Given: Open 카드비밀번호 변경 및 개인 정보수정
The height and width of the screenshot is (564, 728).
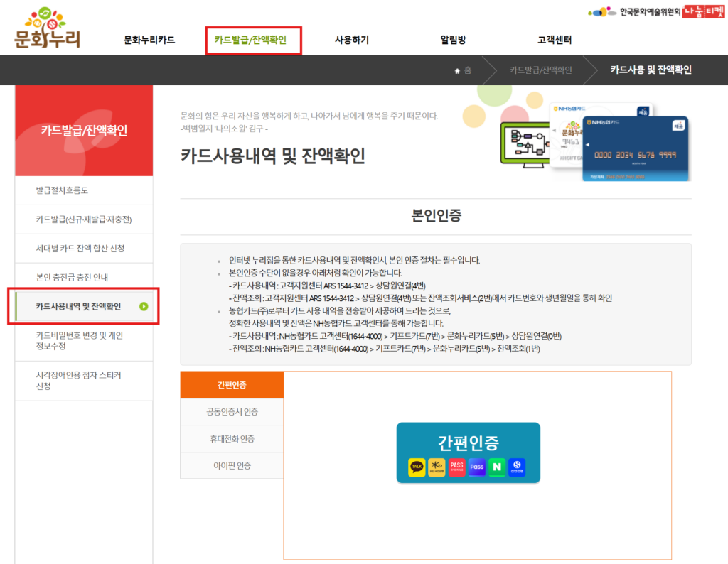Looking at the screenshot, I should [84, 341].
